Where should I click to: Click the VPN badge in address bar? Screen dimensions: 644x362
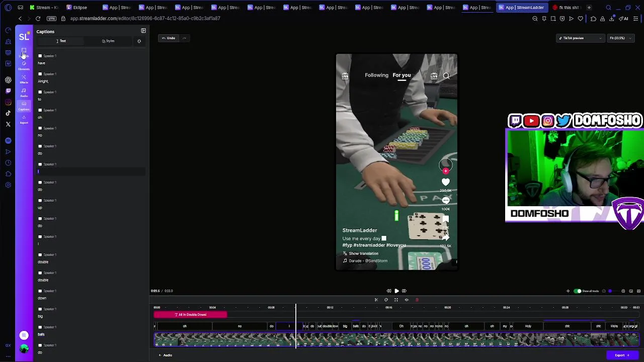(51, 19)
